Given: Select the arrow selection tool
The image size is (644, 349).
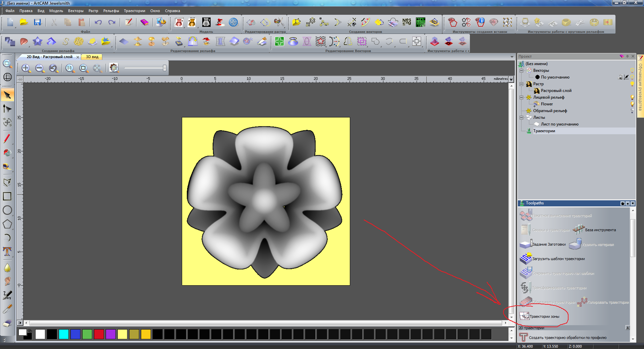Looking at the screenshot, I should pyautogui.click(x=7, y=95).
